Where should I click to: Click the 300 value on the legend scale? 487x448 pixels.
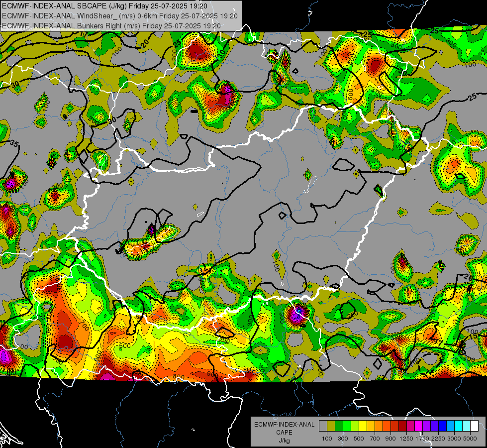click(343, 439)
